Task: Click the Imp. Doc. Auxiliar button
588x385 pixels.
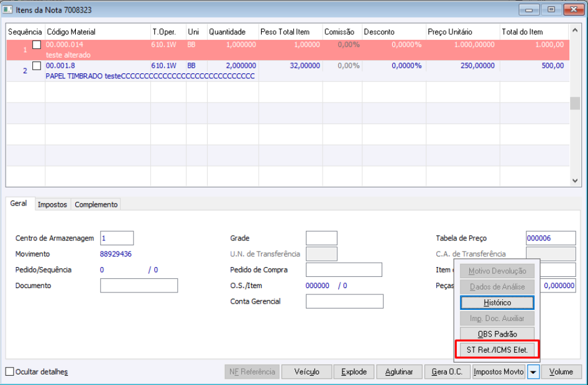Action: [497, 319]
